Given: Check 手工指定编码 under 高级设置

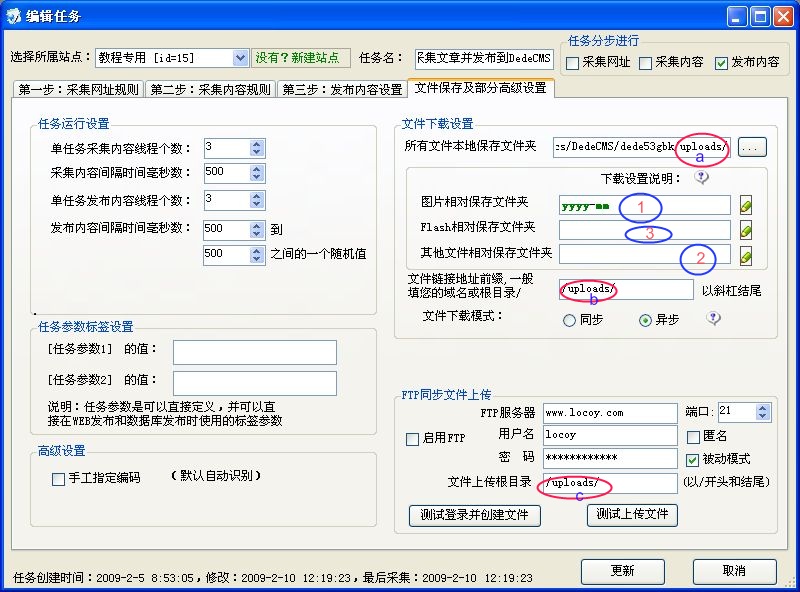Looking at the screenshot, I should click(57, 479).
